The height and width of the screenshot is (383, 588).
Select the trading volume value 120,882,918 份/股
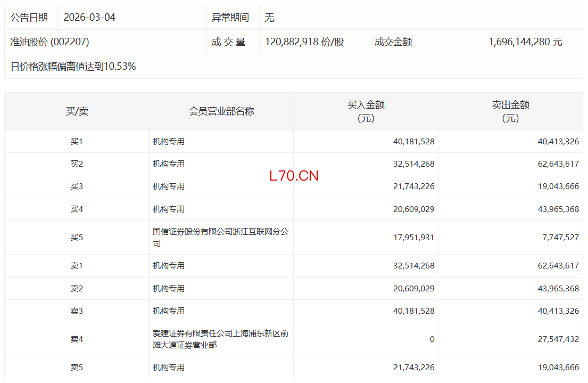302,42
